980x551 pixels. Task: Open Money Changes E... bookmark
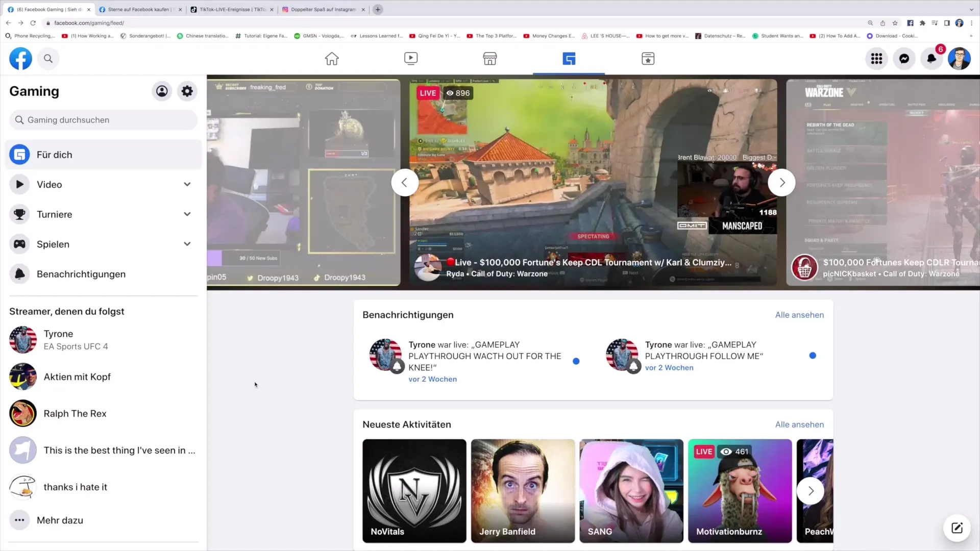click(549, 36)
